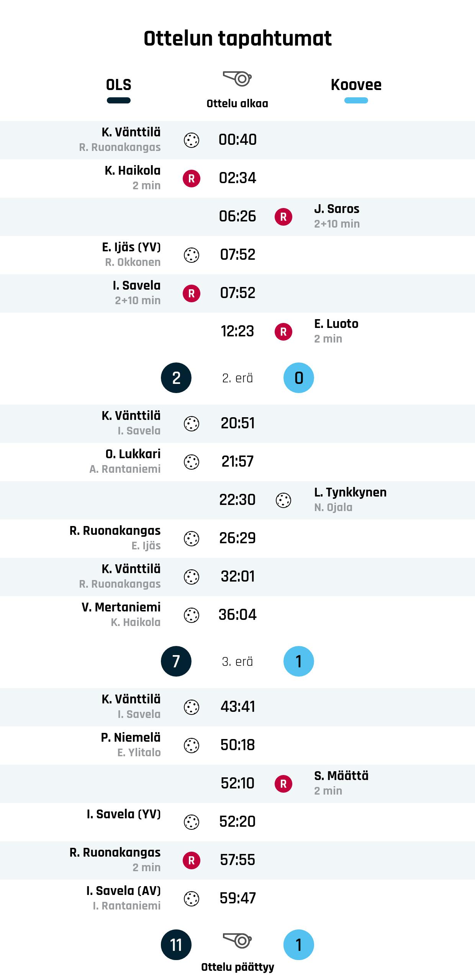Screen dimensions: 475x980
Task: Click the whistle icon above Ottelu alkaa
Action: click(x=237, y=79)
